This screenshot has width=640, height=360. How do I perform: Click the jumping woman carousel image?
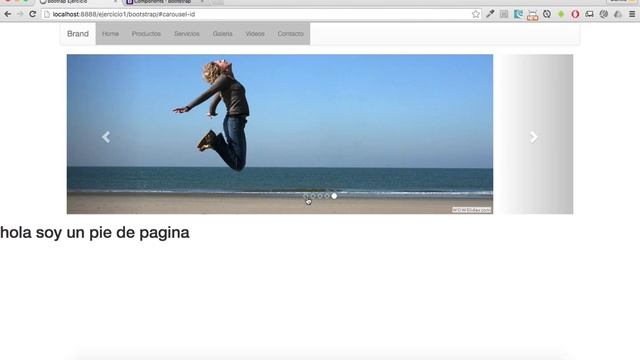click(x=280, y=134)
